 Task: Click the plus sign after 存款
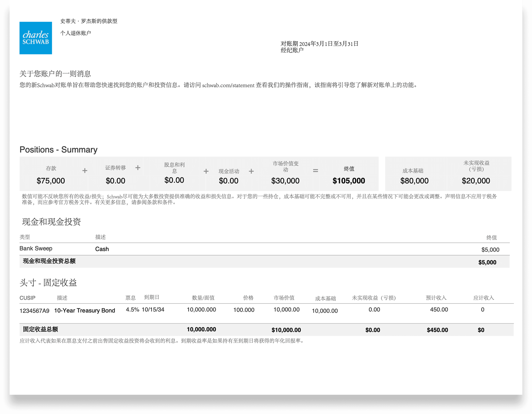coord(84,171)
